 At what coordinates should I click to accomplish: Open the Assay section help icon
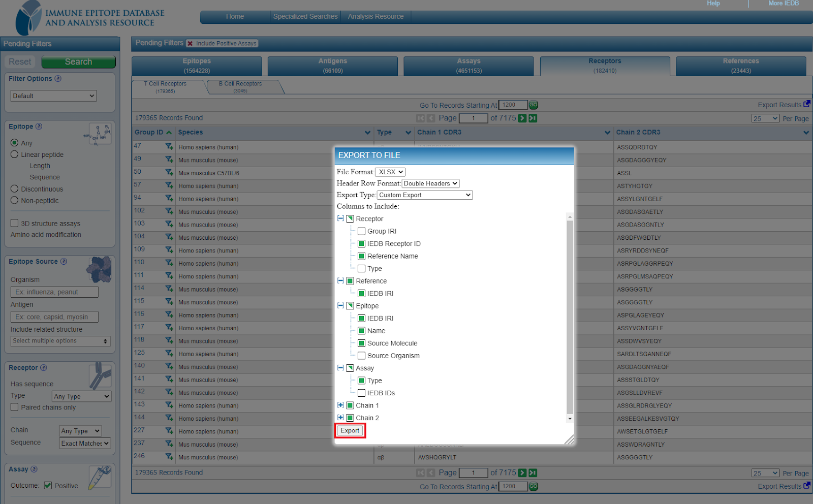click(34, 469)
